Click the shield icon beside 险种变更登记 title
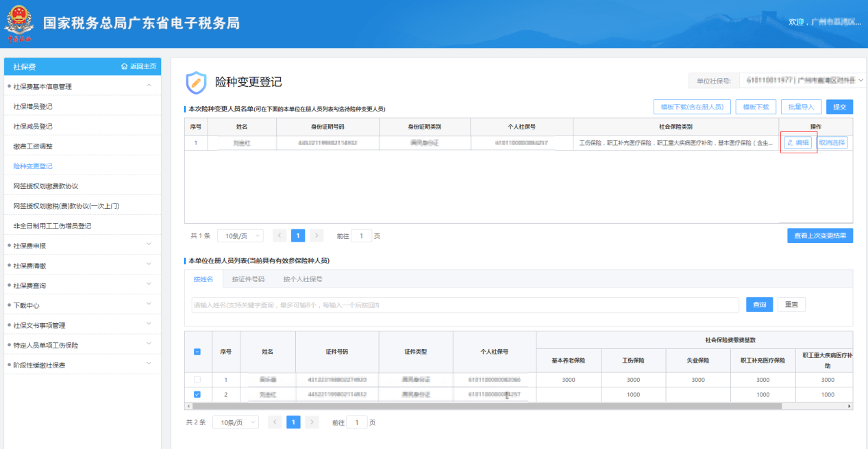The image size is (868, 449). (x=196, y=82)
